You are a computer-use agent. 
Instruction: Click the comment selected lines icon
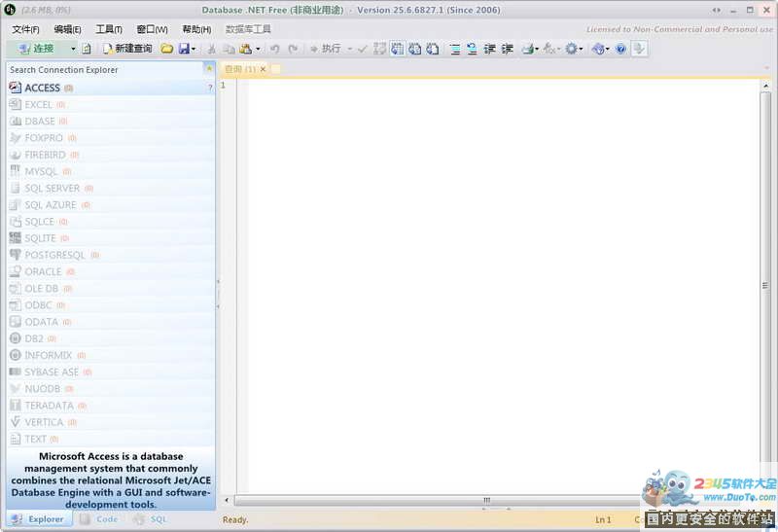click(455, 49)
